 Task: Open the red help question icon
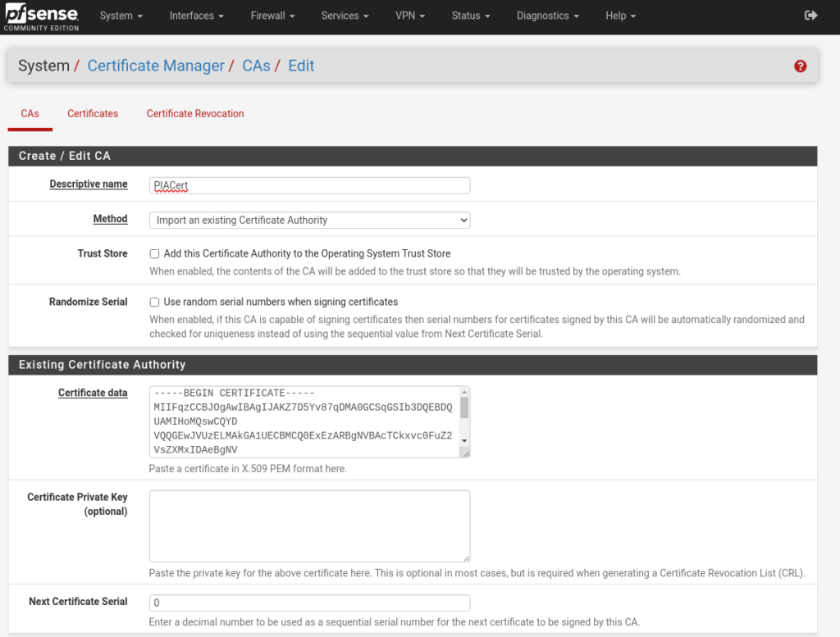(800, 66)
